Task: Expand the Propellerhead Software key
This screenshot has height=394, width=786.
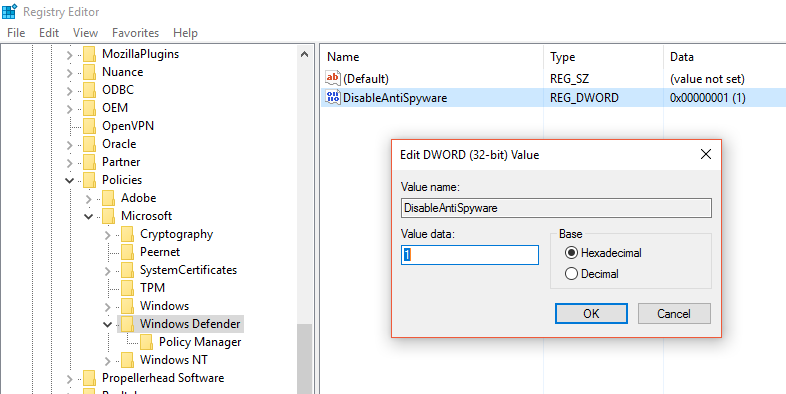Action: 70,379
